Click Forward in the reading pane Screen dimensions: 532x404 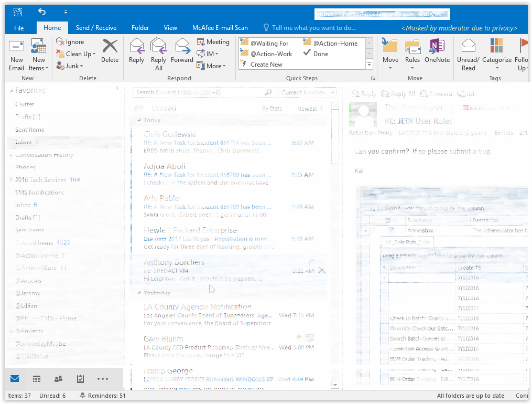436,94
